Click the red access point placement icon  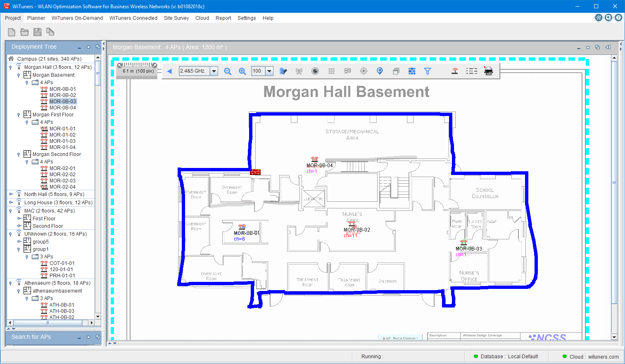[x=455, y=71]
